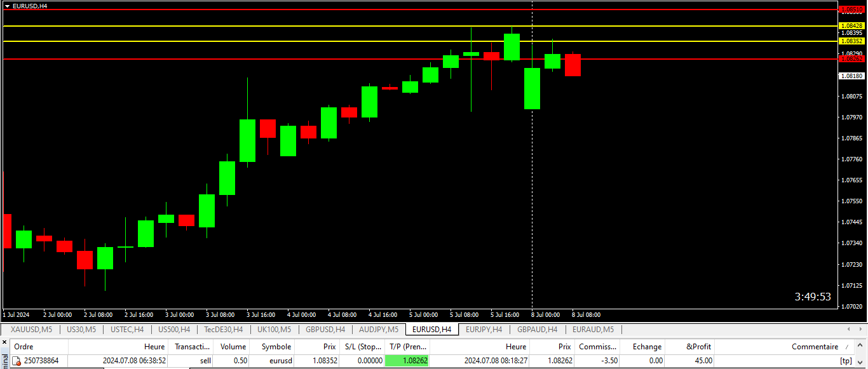
Task: Open the EURUSD,H4 chart title dropdown triangle
Action: tap(7, 6)
